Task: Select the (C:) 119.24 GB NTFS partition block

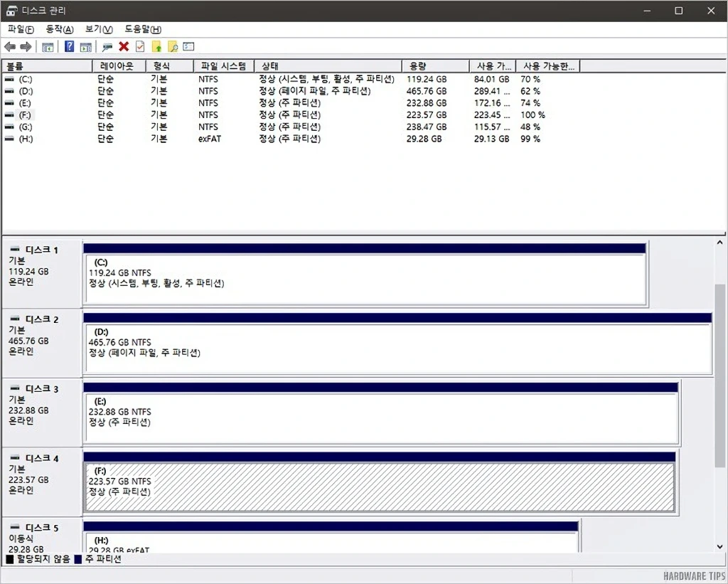Action: point(365,274)
